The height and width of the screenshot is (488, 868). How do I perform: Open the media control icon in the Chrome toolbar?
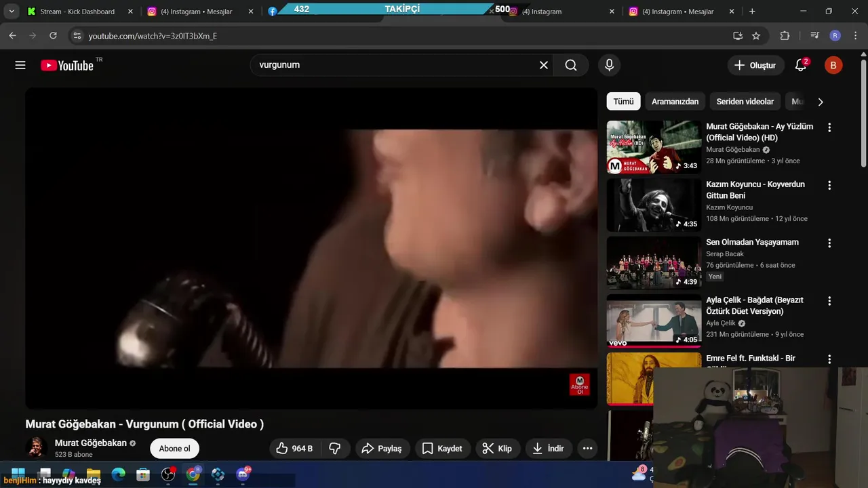[x=814, y=36]
